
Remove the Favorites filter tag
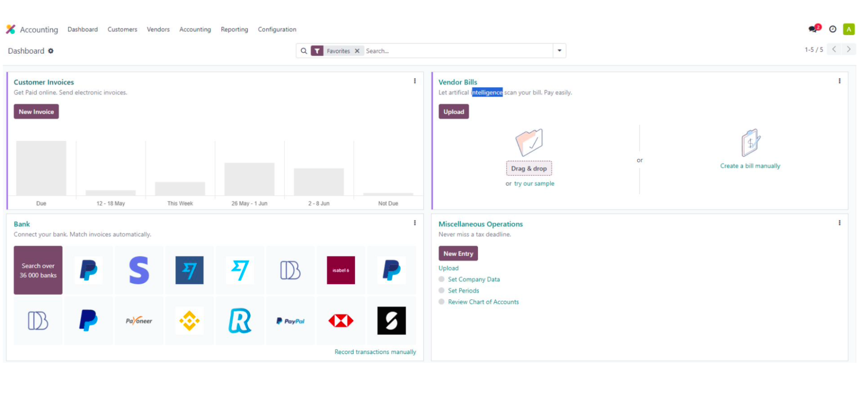pos(357,51)
